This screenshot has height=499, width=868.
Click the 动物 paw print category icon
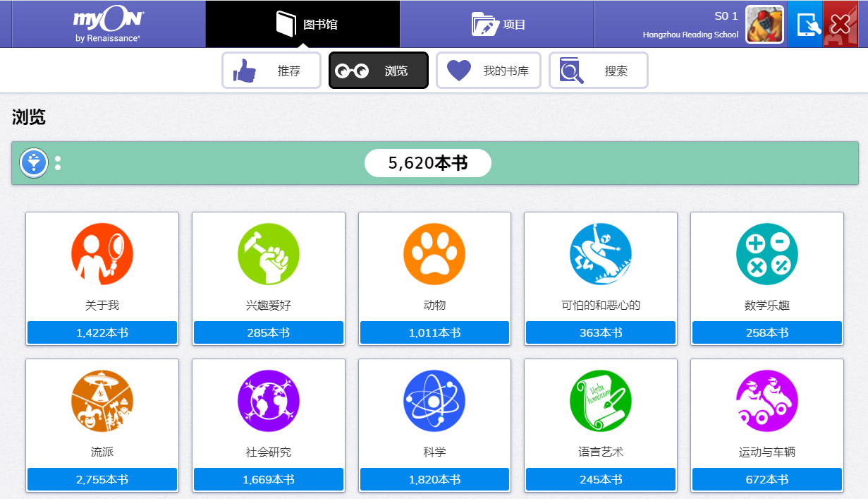(434, 255)
